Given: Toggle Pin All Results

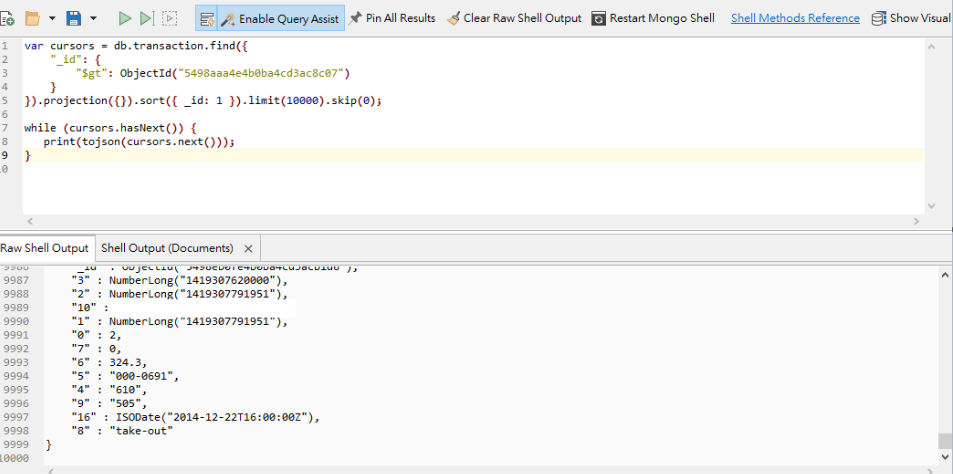Looking at the screenshot, I should pyautogui.click(x=392, y=18).
